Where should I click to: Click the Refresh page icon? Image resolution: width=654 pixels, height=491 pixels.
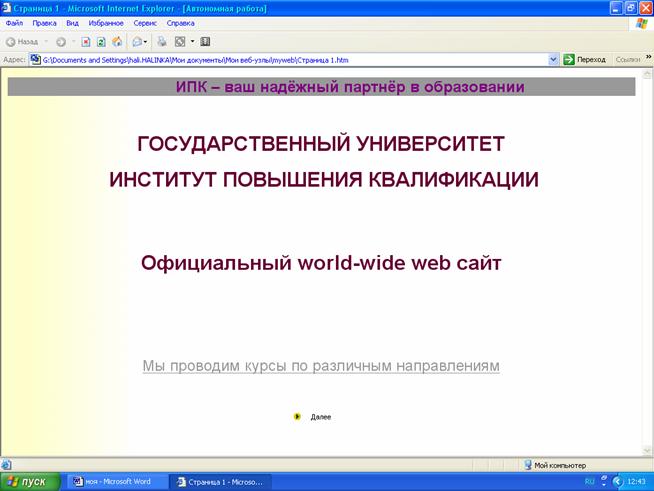click(102, 42)
